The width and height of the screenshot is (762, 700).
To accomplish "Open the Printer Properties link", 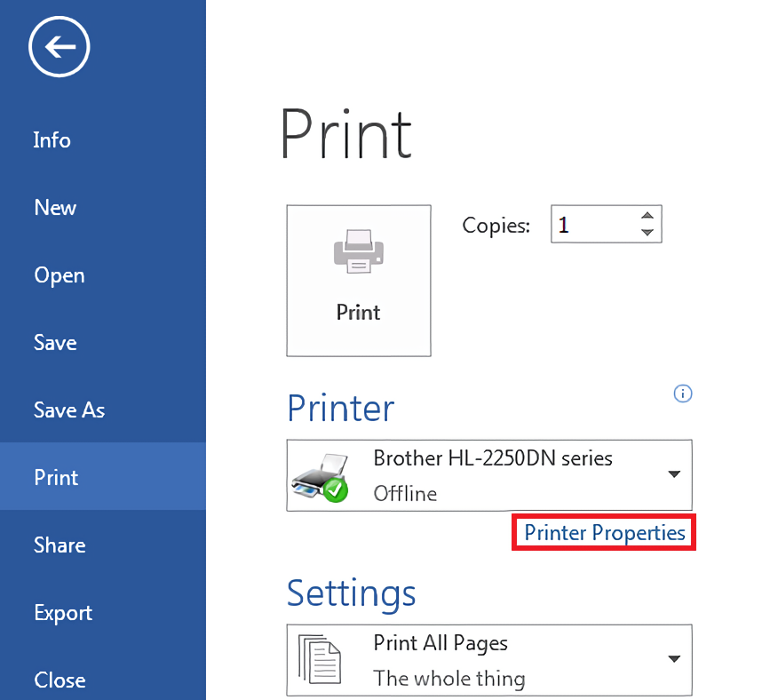I will [603, 532].
